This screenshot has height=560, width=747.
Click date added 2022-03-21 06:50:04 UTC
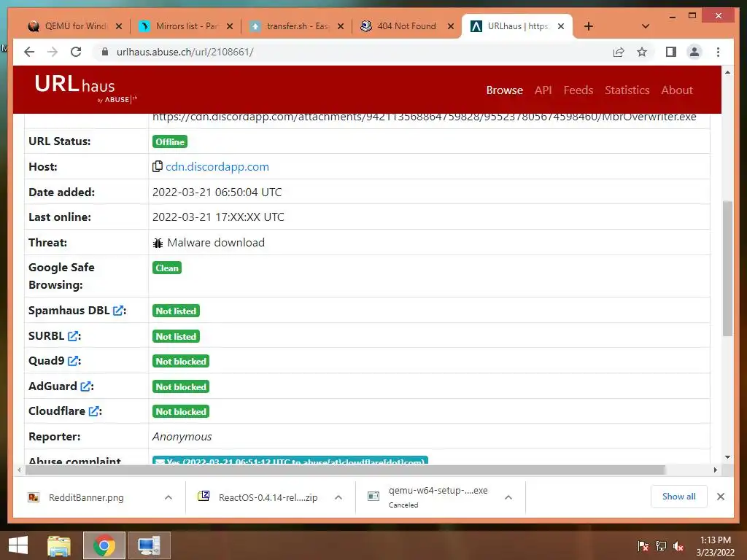tap(217, 192)
